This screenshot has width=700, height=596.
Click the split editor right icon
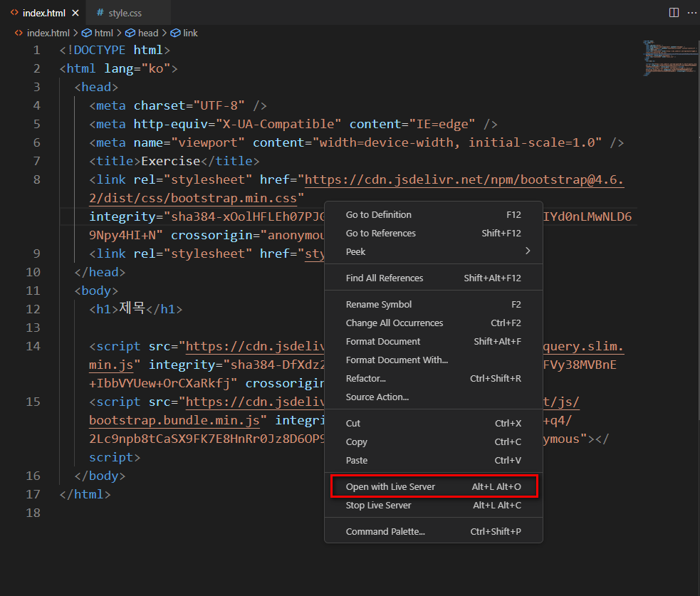pyautogui.click(x=674, y=13)
